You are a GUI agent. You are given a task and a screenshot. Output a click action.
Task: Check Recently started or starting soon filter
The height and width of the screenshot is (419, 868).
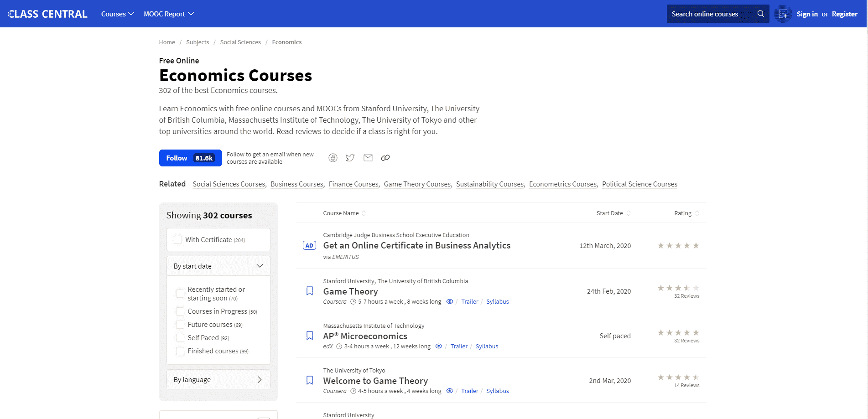[180, 294]
